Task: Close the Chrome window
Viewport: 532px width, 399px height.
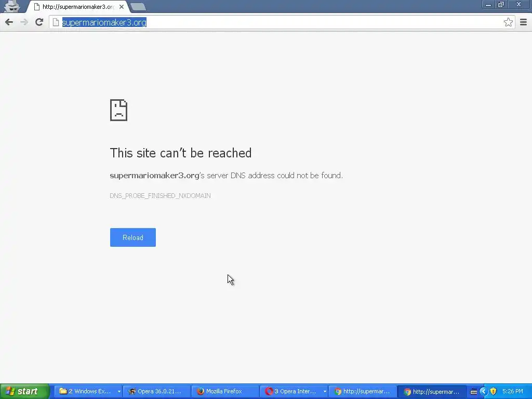Action: click(519, 4)
